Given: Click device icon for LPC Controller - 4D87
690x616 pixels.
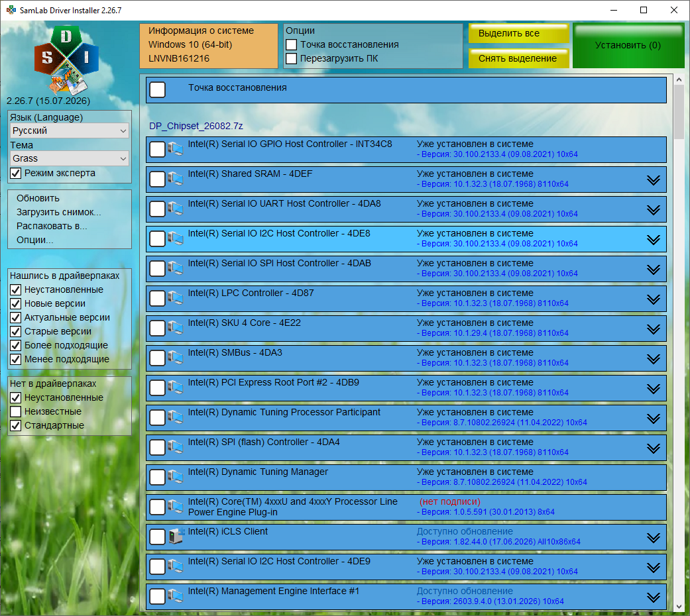Looking at the screenshot, I should point(176,298).
